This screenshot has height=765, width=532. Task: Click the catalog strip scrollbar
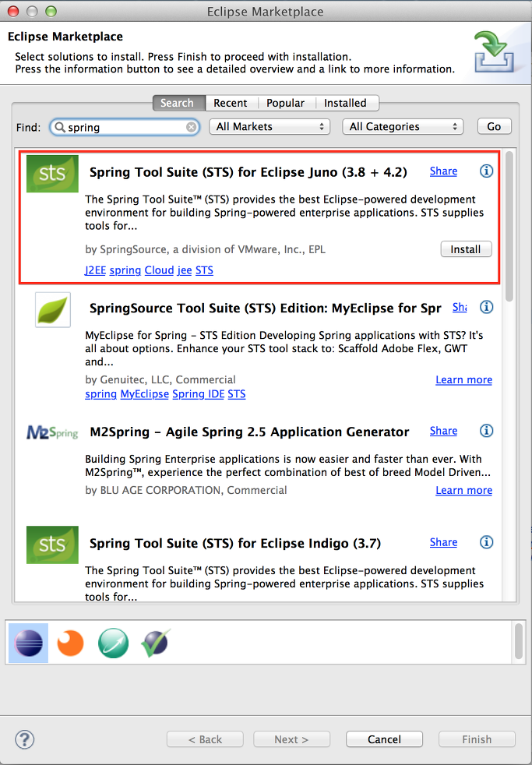click(x=519, y=642)
